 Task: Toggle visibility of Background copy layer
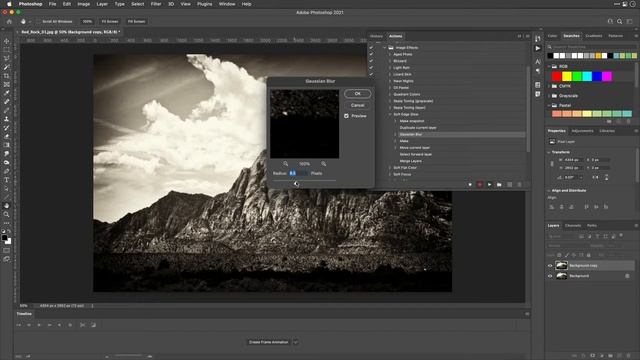point(550,266)
